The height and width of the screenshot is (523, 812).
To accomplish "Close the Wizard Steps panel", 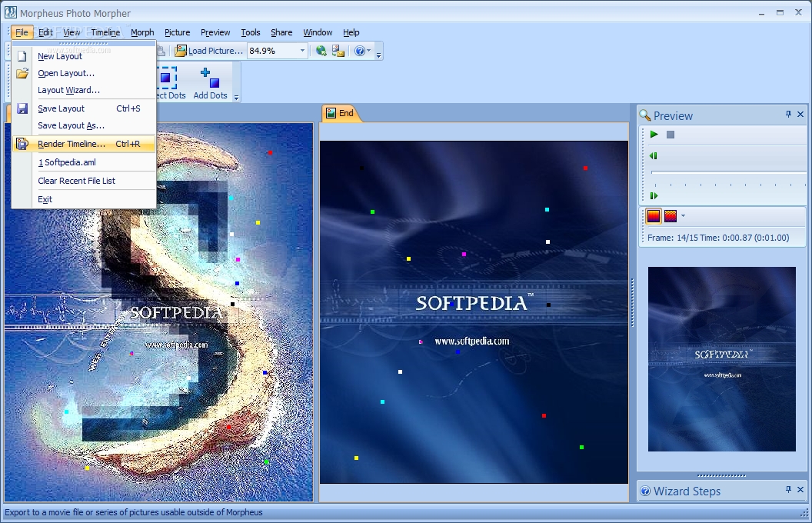I will pyautogui.click(x=800, y=489).
